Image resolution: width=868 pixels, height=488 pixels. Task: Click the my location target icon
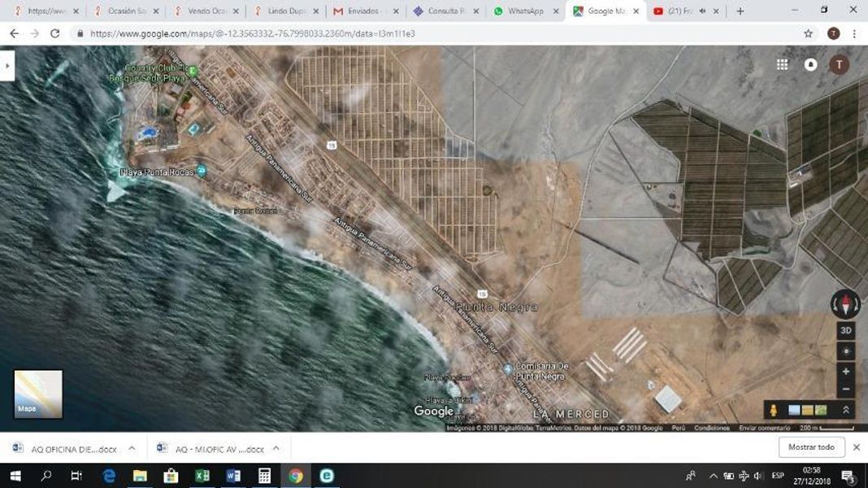pyautogui.click(x=846, y=351)
